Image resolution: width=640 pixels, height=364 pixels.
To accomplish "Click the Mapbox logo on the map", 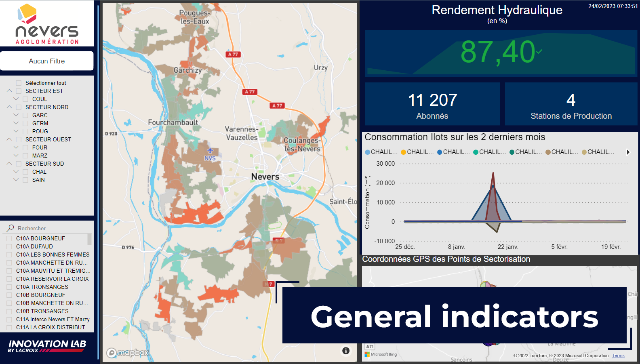I will click(x=128, y=353).
